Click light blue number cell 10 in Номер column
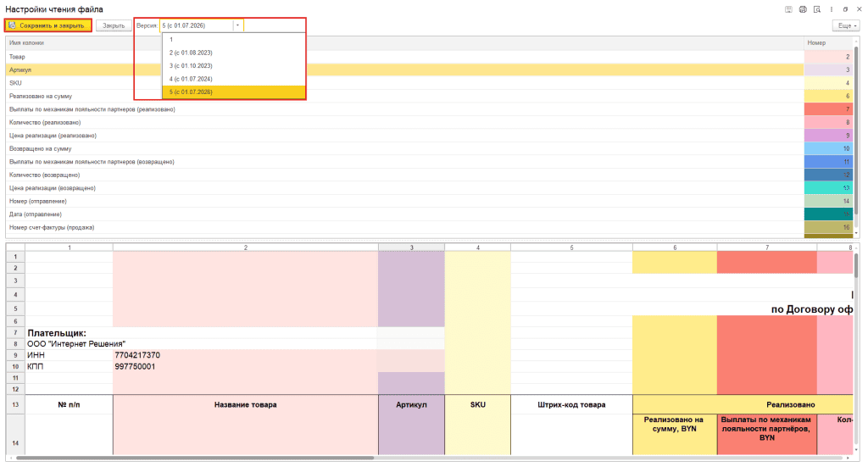Image resolution: width=868 pixels, height=467 pixels. [x=829, y=149]
